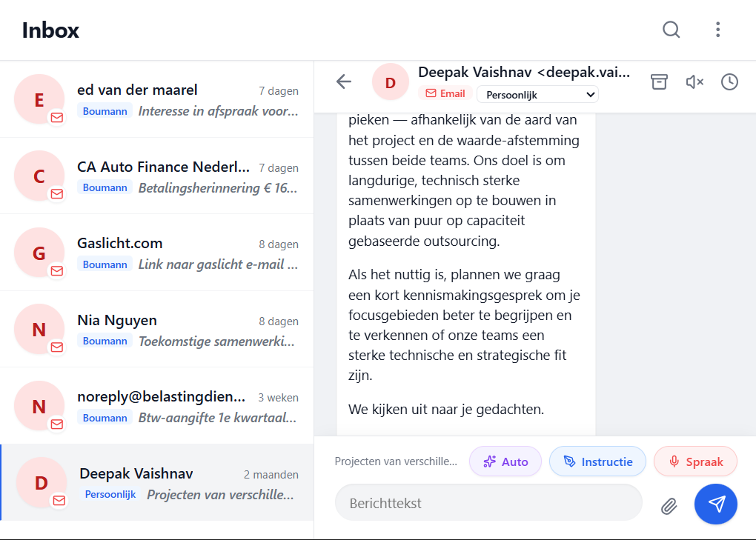
Task: Open the three-dot overflow menu
Action: coord(717,30)
